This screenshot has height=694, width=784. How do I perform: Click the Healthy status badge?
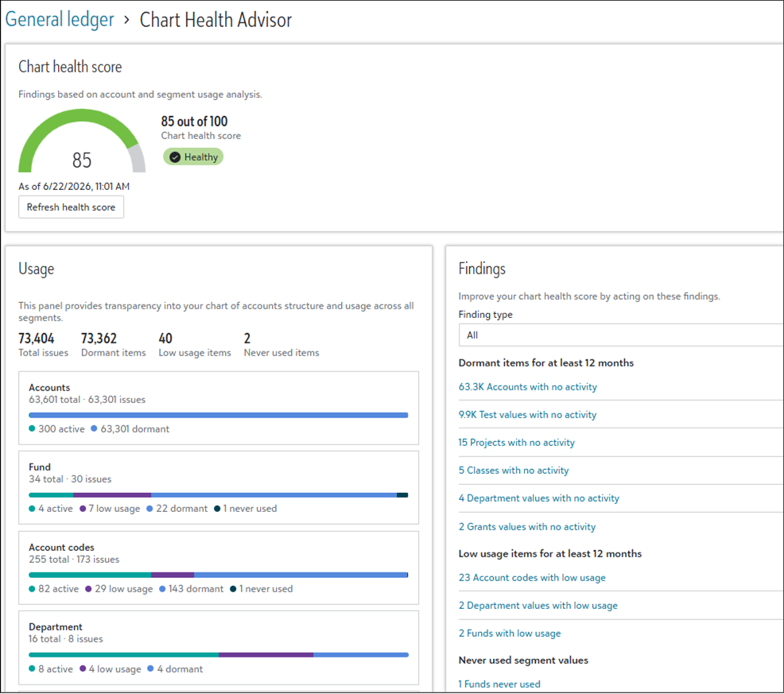click(193, 157)
